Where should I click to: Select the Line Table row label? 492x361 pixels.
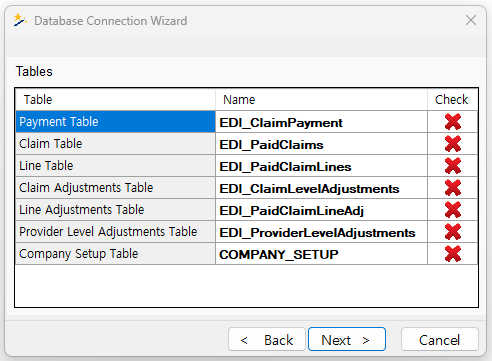[115, 166]
